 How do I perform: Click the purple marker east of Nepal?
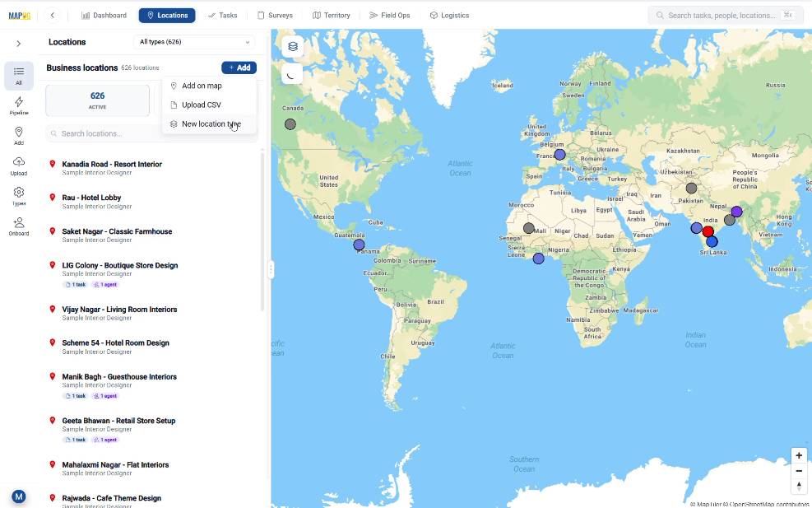tap(736, 212)
